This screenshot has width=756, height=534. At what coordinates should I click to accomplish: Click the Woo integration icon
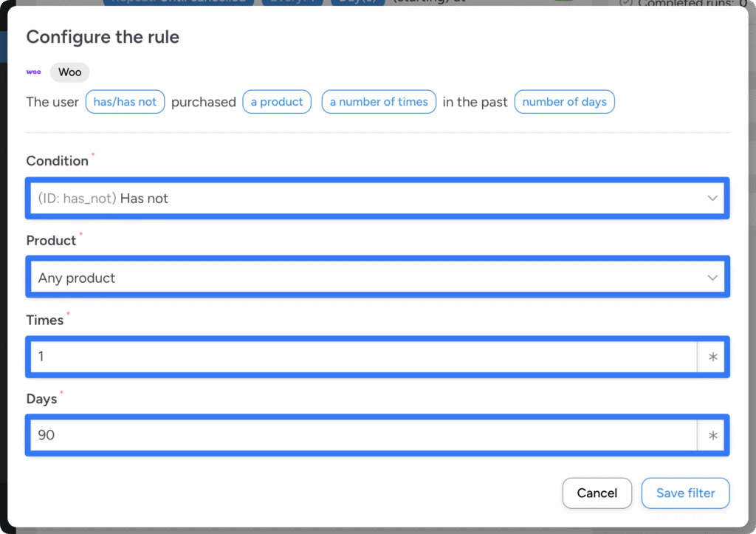point(33,72)
